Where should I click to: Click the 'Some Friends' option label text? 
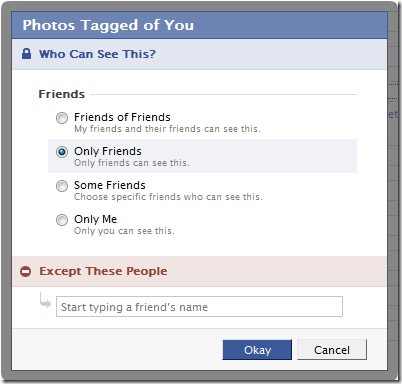pyautogui.click(x=110, y=185)
